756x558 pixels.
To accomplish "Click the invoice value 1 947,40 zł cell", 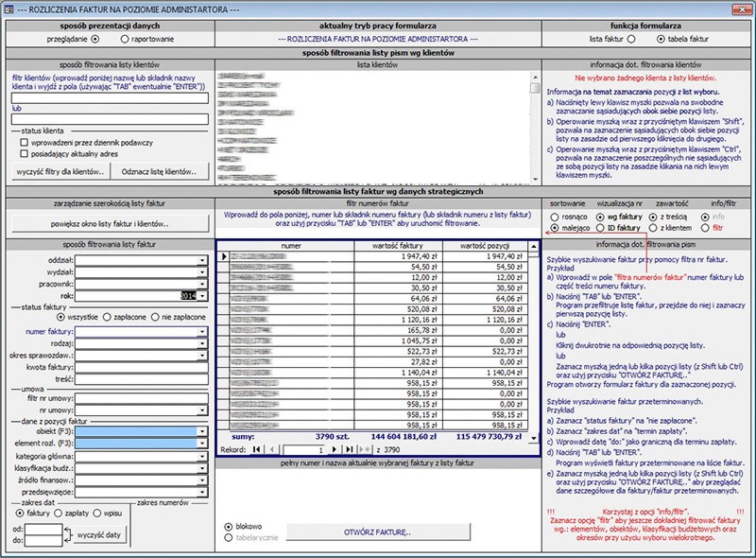I will point(398,256).
